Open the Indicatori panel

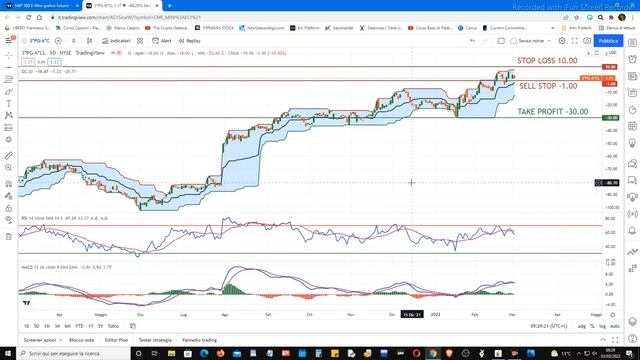(x=116, y=41)
